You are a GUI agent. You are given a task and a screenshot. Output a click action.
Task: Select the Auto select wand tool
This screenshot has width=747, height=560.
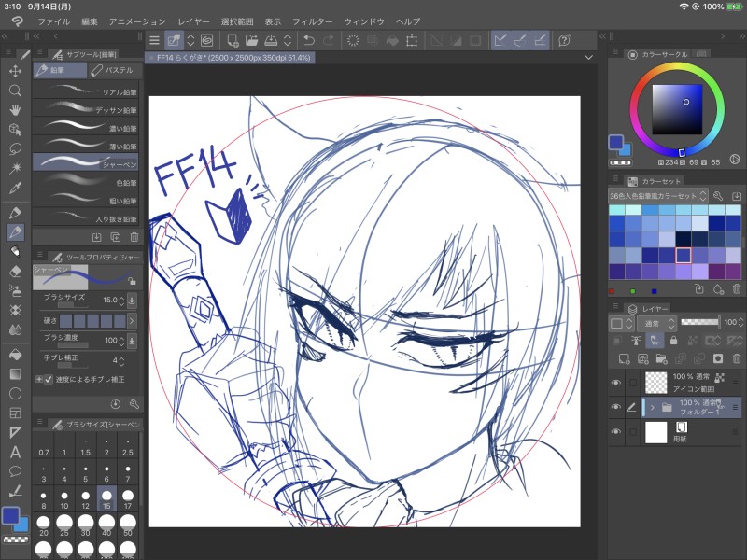[15, 168]
